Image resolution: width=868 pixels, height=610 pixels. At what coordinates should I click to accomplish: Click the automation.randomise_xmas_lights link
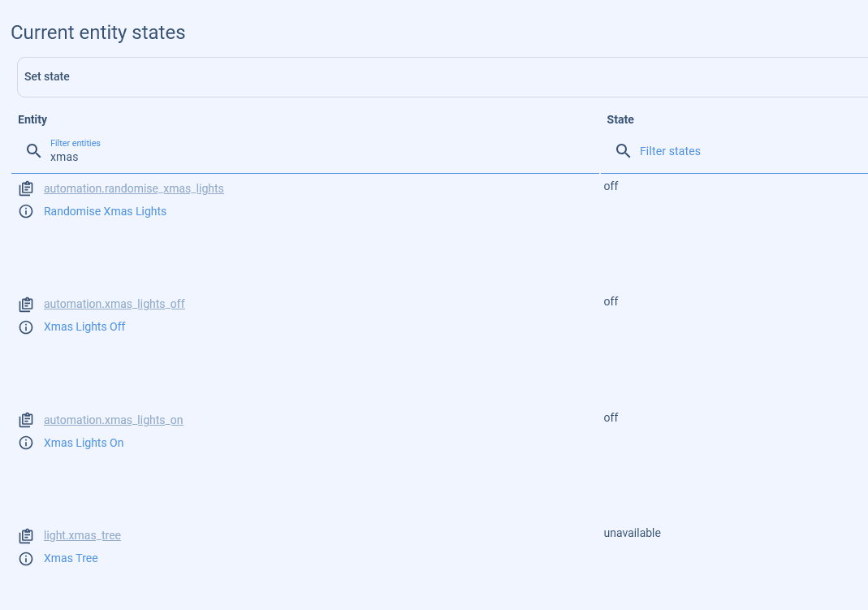tap(133, 188)
